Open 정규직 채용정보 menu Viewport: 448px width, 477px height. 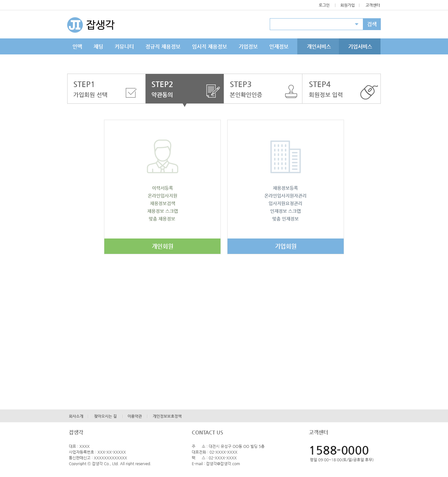pos(163,46)
